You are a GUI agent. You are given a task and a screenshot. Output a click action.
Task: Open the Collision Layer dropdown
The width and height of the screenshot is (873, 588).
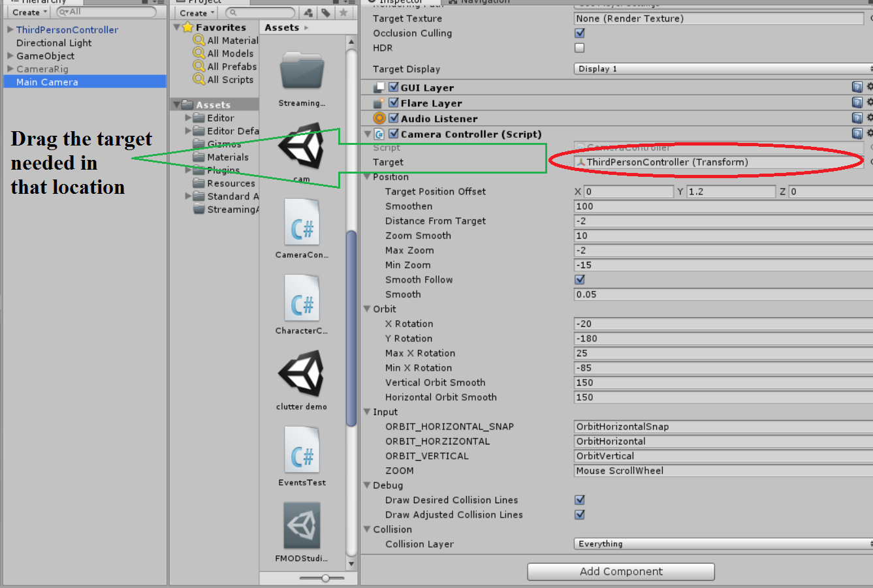(x=723, y=544)
